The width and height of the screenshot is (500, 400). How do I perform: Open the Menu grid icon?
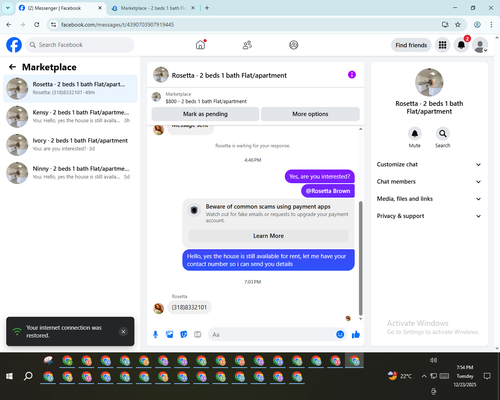tap(442, 45)
